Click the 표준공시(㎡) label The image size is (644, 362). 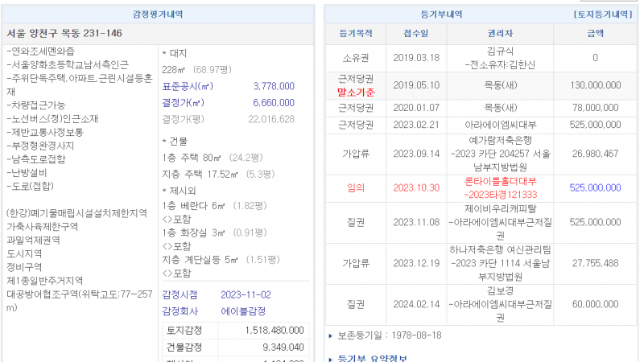click(188, 86)
